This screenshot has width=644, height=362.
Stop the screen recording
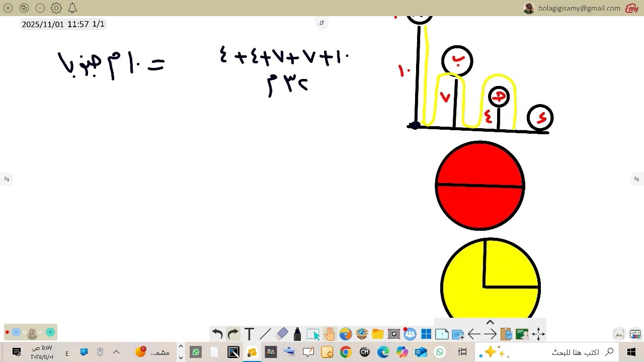click(x=50, y=332)
